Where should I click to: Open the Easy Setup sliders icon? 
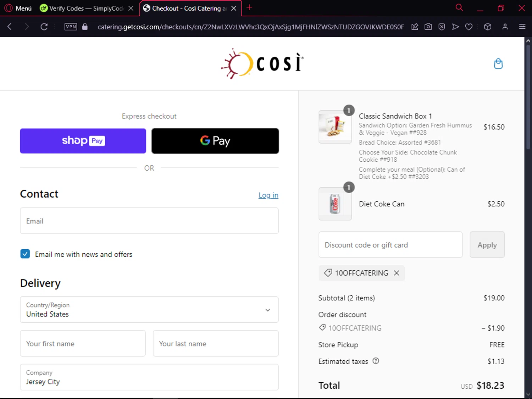522,27
